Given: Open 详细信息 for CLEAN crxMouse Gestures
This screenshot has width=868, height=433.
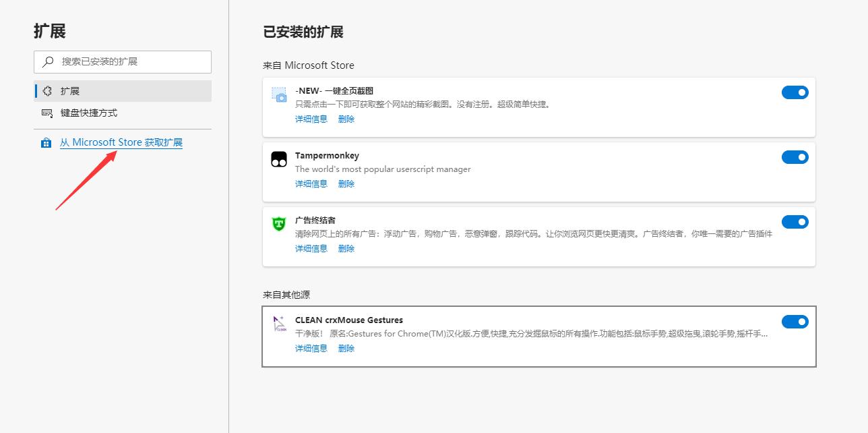Looking at the screenshot, I should pos(311,348).
